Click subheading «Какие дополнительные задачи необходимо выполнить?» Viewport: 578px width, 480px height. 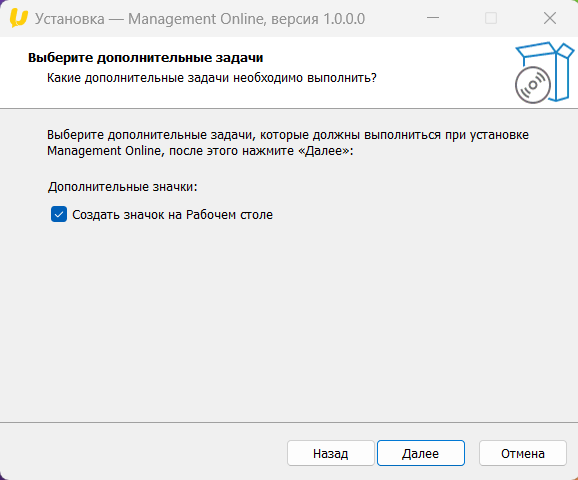point(212,78)
